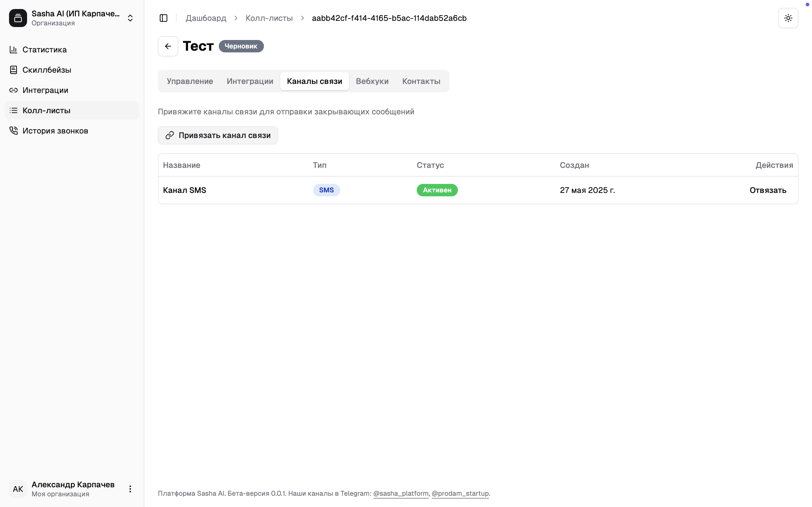
Task: Click the back arrow button
Action: (168, 46)
